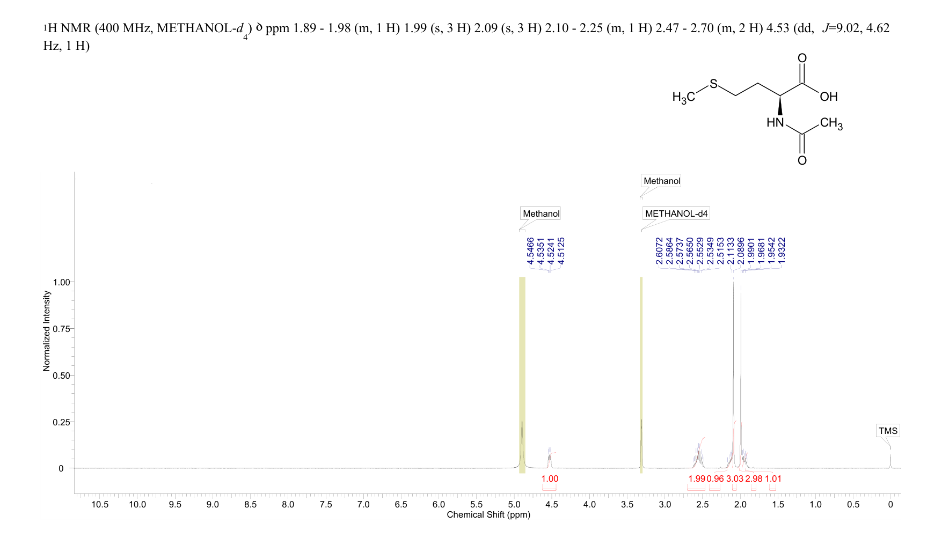Click the y-axis tick label 0.50

click(x=61, y=375)
